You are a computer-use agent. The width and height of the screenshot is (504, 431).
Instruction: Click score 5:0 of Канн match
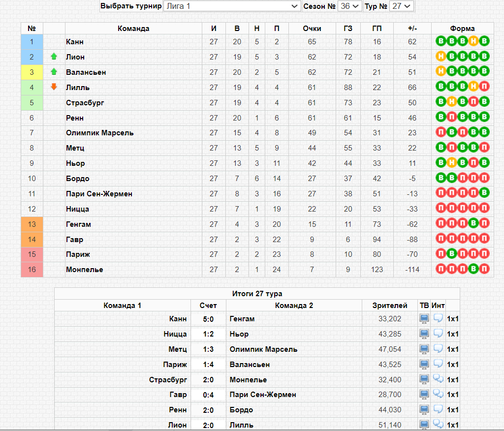coord(208,319)
